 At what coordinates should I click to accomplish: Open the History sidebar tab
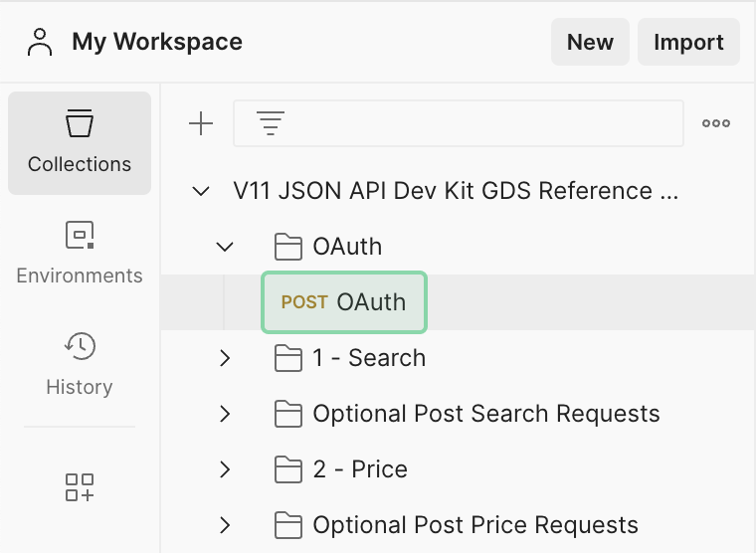pyautogui.click(x=80, y=364)
